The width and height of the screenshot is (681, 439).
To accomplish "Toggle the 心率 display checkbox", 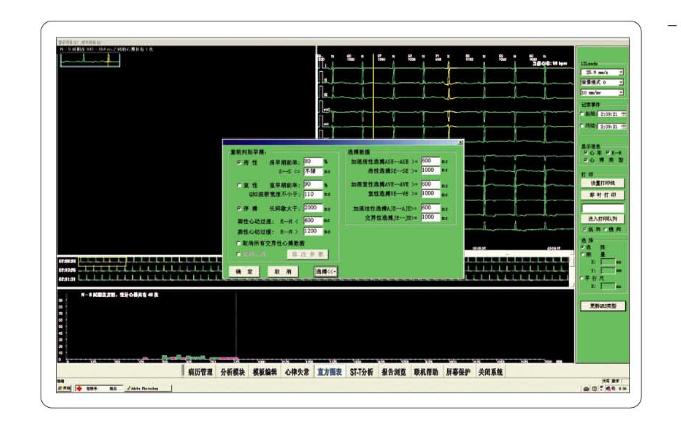I will [586, 153].
